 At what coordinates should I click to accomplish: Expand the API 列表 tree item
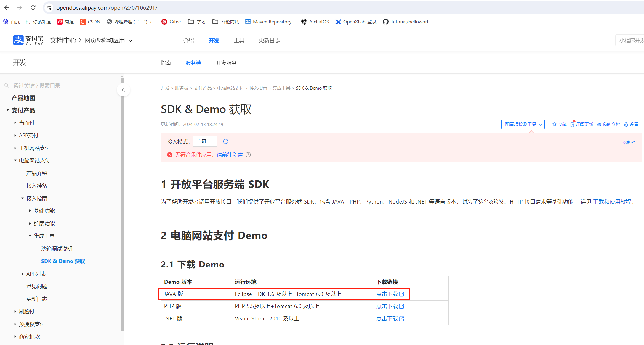click(x=23, y=274)
